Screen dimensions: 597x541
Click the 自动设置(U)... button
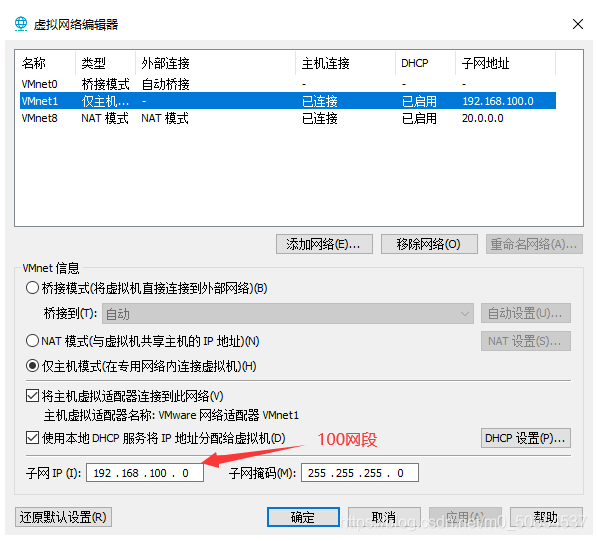(526, 313)
